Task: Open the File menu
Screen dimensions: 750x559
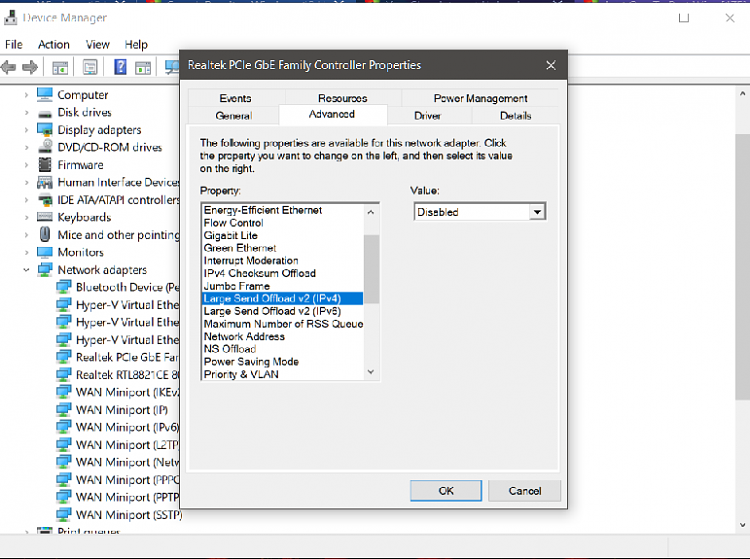Action: [14, 44]
